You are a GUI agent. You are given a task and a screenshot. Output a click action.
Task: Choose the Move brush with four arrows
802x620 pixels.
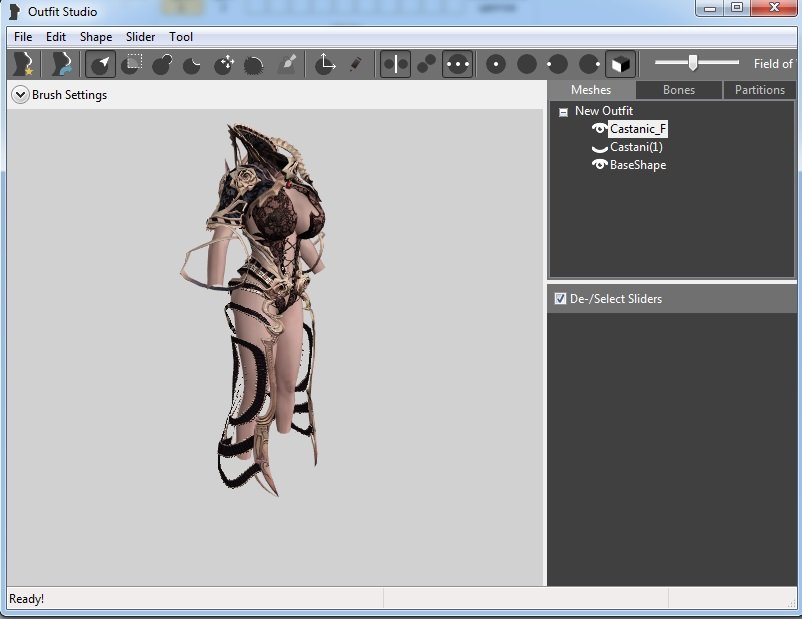click(223, 65)
